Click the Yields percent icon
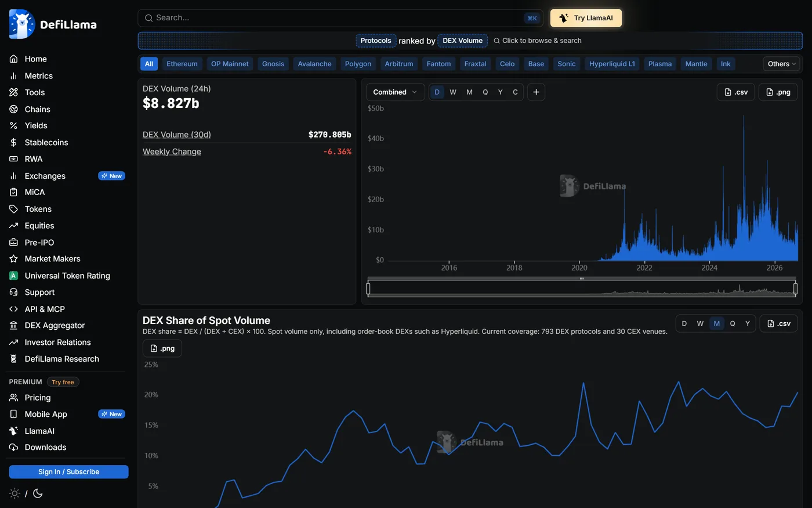Viewport: 812px width, 508px height. click(x=13, y=125)
